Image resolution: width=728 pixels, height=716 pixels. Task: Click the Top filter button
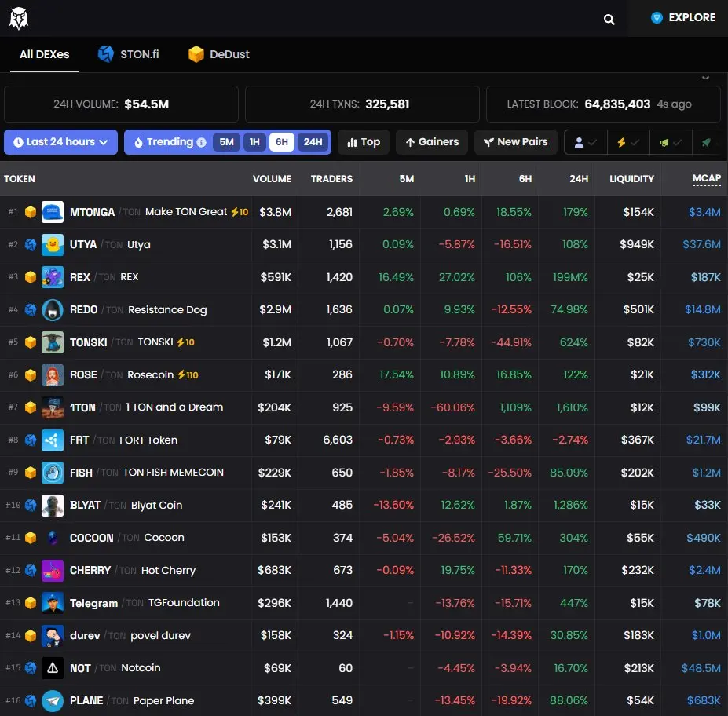coord(364,142)
